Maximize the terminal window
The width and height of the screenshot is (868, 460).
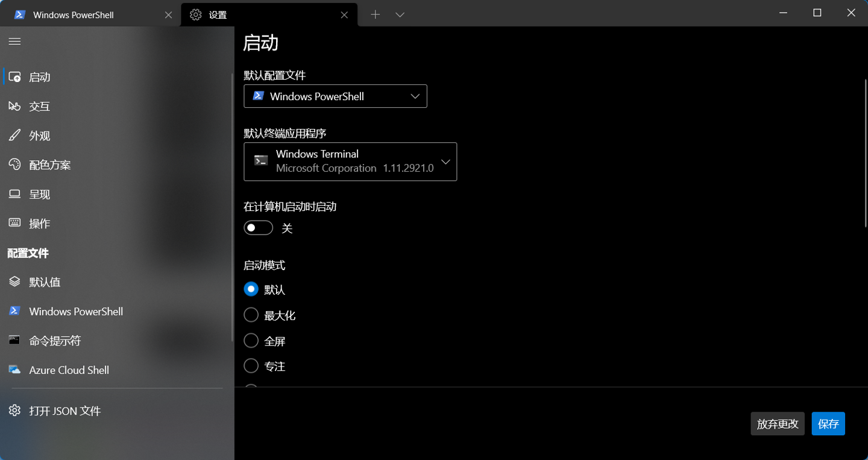(x=817, y=13)
